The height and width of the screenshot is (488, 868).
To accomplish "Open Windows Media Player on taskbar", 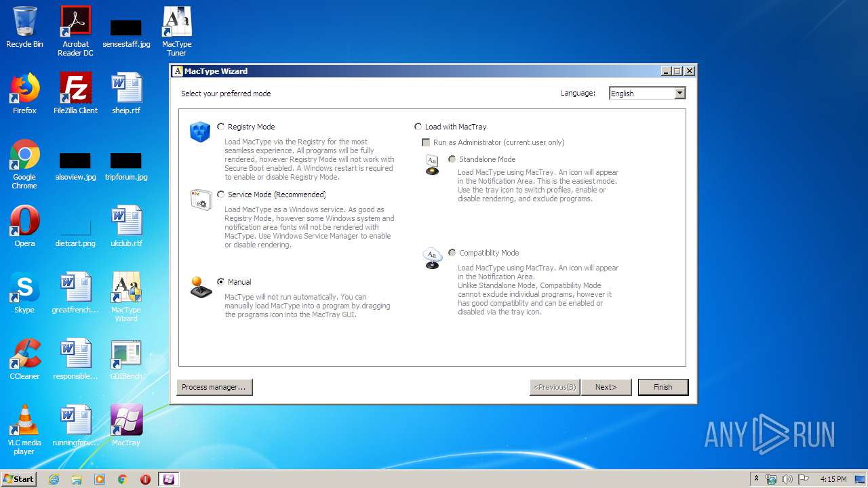I will point(100,479).
